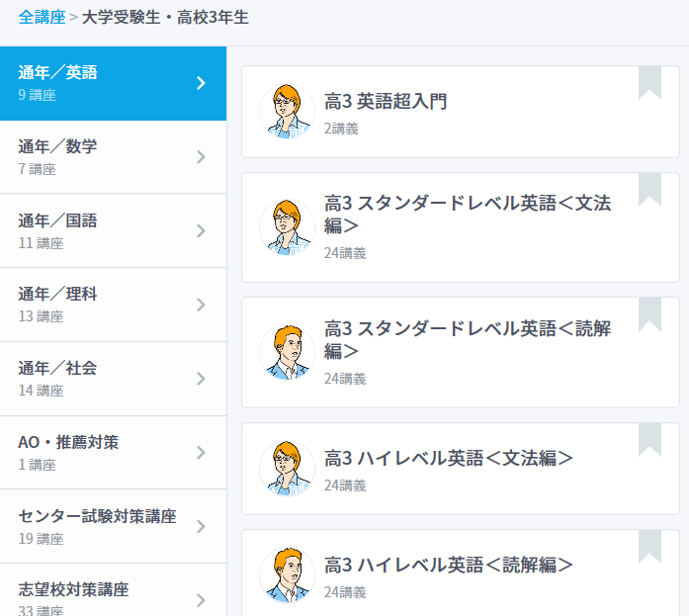
Task: Click 24講義 under スタンダードレベル英語<文法編>
Action: 345,253
